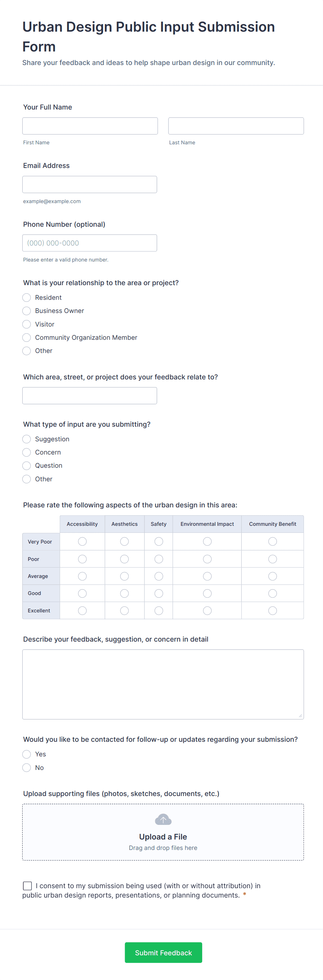The width and height of the screenshot is (323, 980).
Task: Click the area, street, or project field
Action: click(90, 396)
